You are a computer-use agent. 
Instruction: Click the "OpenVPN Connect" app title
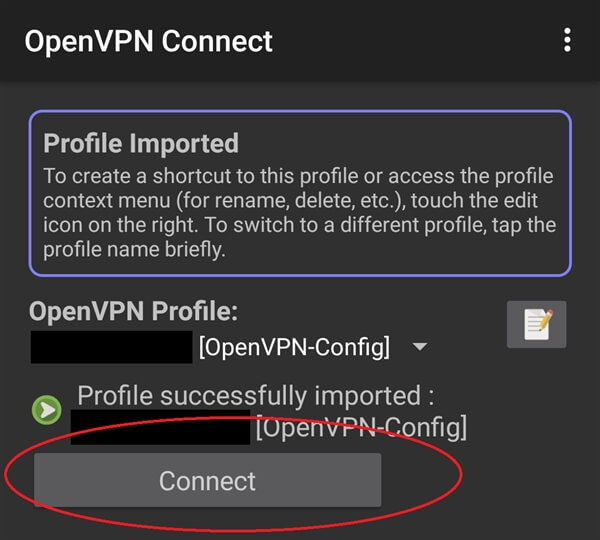tap(148, 41)
